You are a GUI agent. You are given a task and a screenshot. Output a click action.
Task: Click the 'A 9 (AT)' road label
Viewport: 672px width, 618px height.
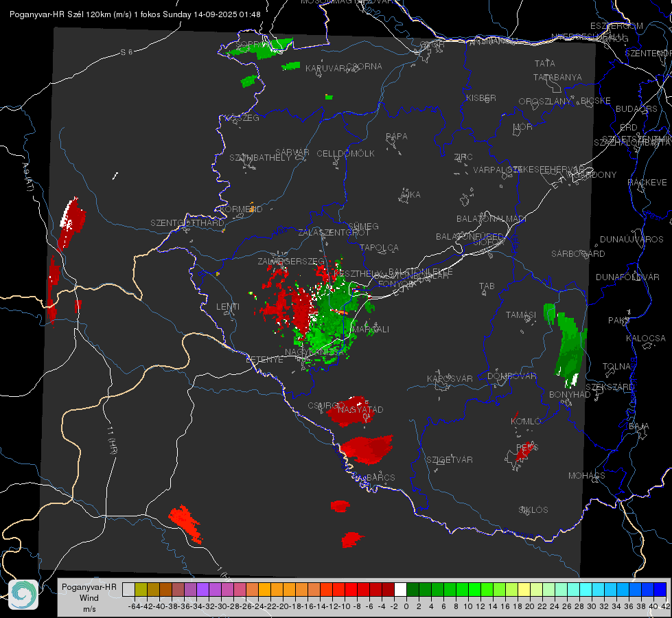coord(27,178)
